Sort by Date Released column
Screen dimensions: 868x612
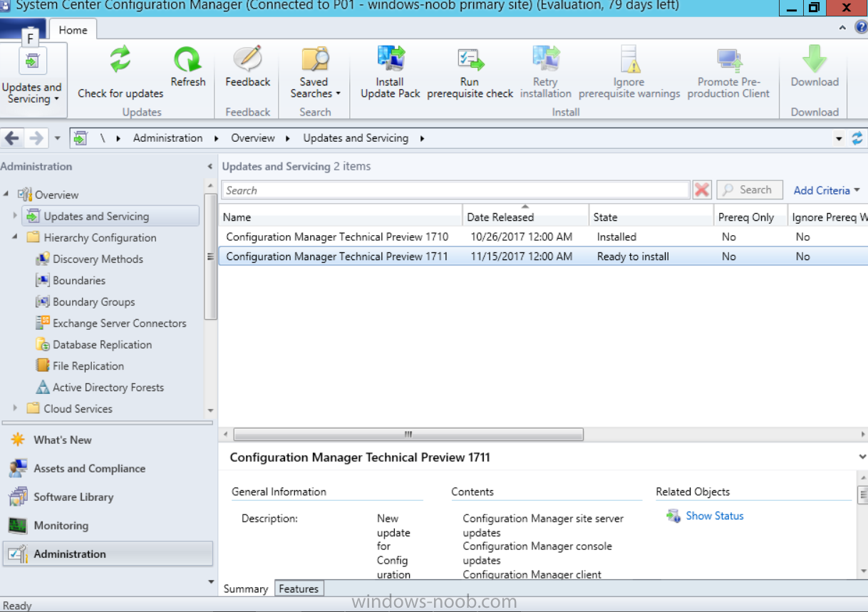(525, 217)
